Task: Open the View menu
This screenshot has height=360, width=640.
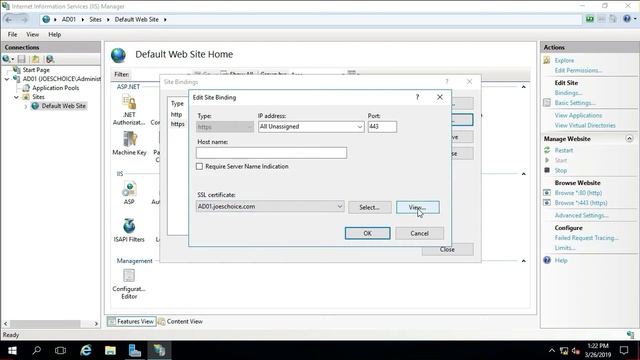Action: [33, 35]
